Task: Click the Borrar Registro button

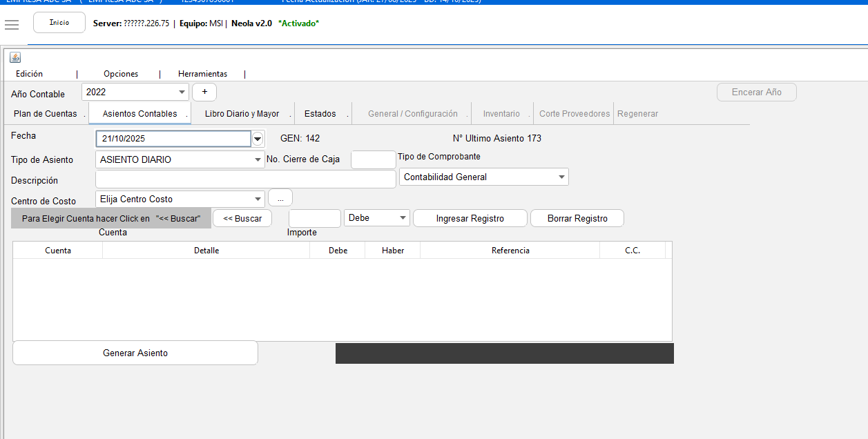Action: click(577, 218)
